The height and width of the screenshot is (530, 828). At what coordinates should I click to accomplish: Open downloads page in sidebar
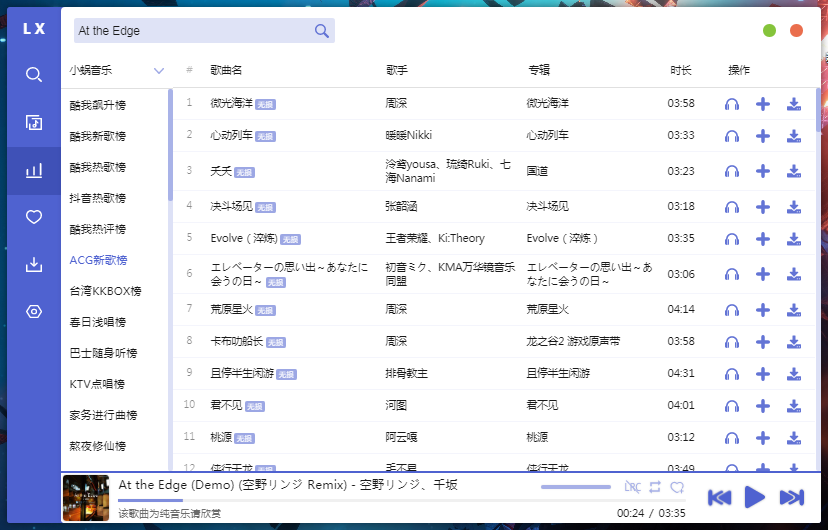click(34, 264)
